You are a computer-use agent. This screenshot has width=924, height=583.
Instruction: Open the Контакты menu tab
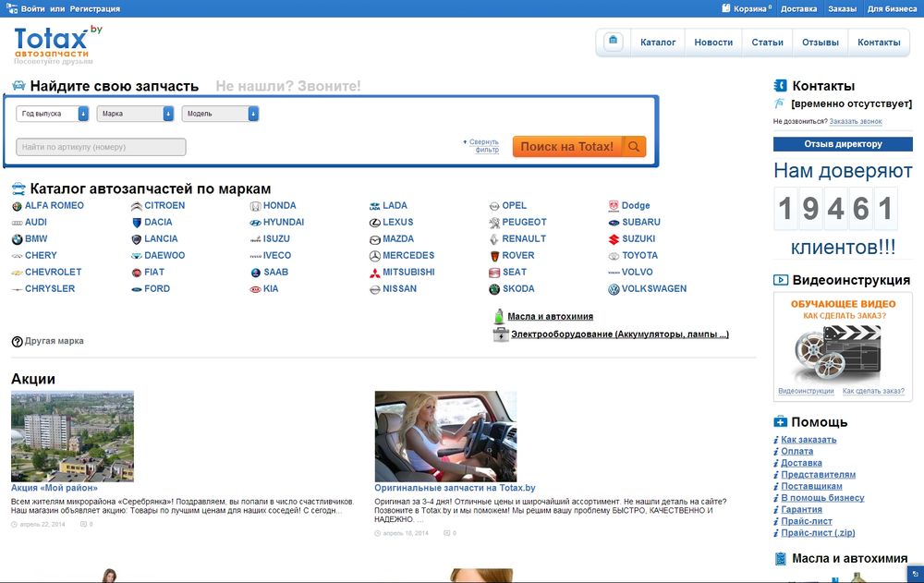point(879,43)
